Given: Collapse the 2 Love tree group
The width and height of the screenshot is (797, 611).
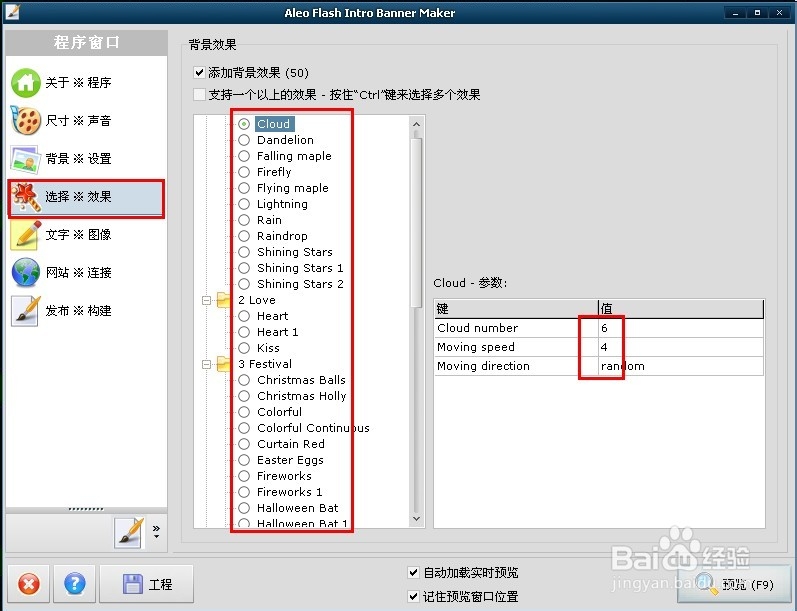Looking at the screenshot, I should [x=206, y=300].
